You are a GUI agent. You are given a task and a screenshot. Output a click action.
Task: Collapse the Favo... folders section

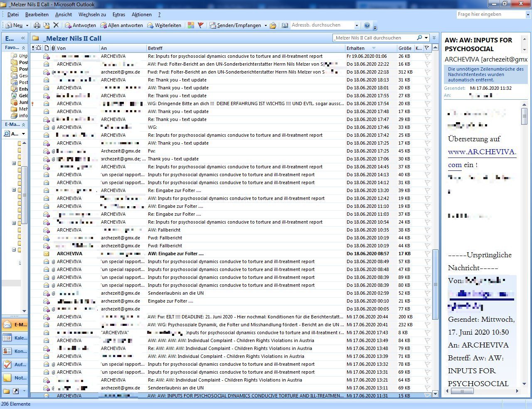[23, 48]
